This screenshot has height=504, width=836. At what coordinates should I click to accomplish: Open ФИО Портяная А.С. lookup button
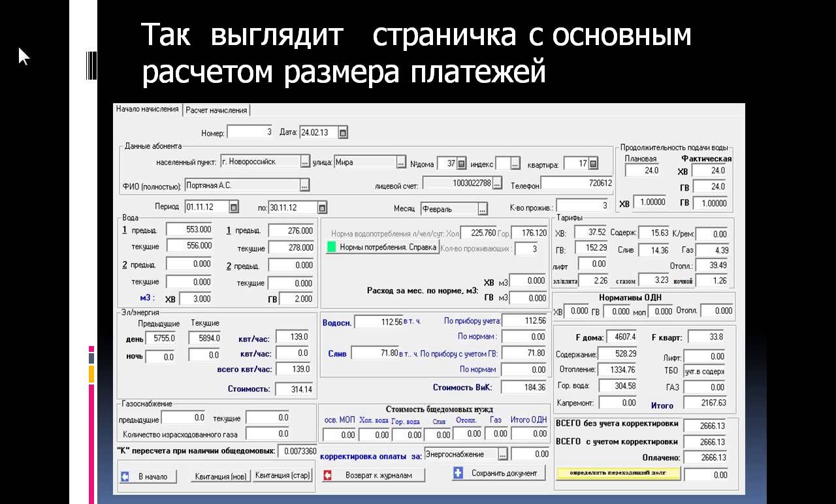(x=304, y=185)
